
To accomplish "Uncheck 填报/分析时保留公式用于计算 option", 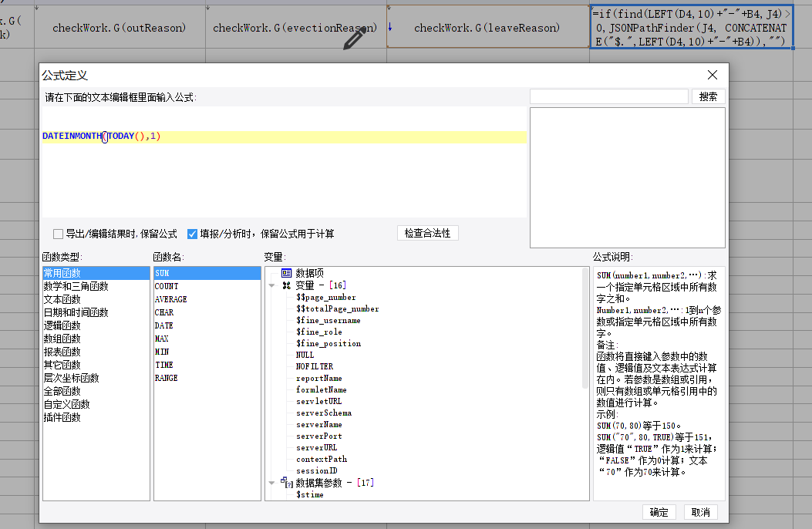I will (193, 234).
